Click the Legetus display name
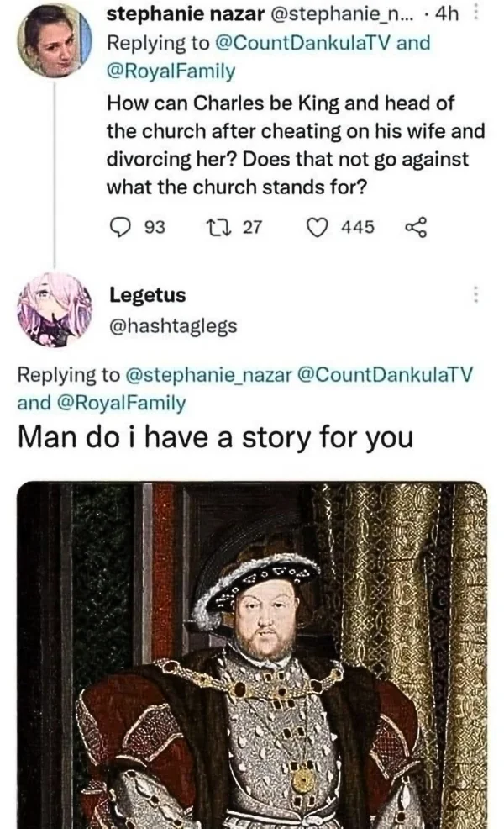 [148, 294]
